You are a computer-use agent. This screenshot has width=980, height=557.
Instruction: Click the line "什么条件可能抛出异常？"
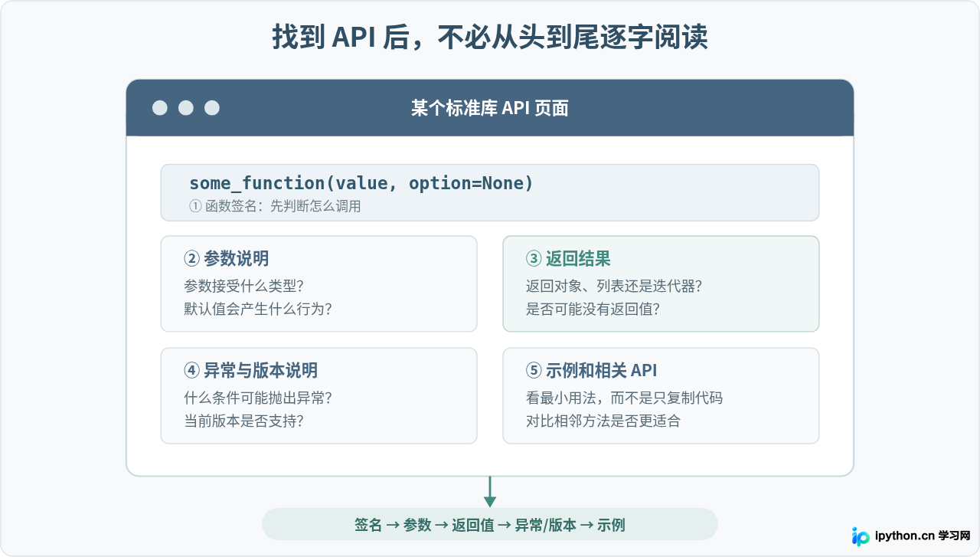tap(259, 398)
